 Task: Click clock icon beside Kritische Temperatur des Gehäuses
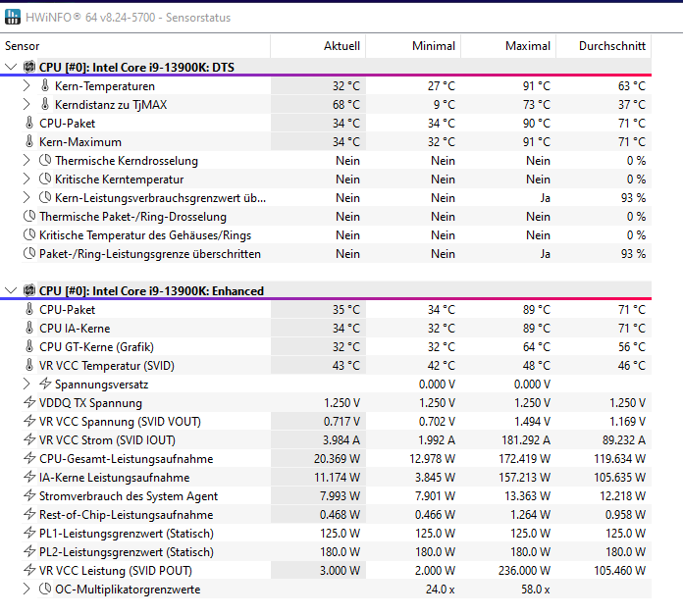tap(29, 234)
